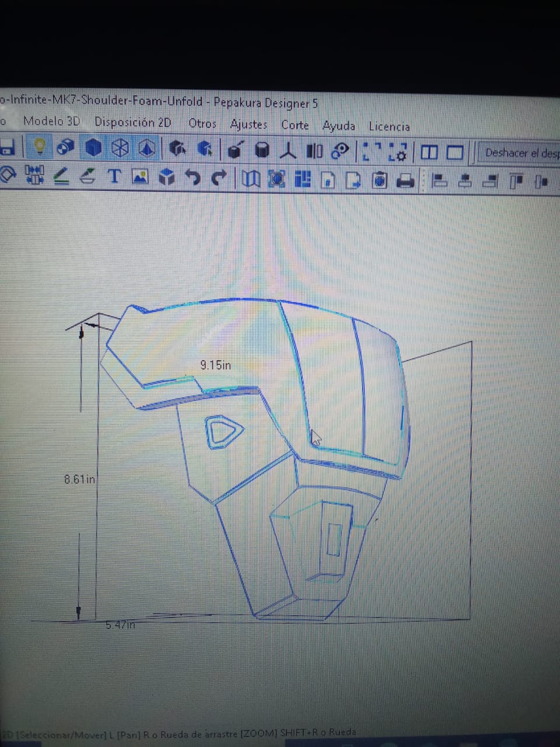Click the flip mirror icon

click(x=314, y=151)
